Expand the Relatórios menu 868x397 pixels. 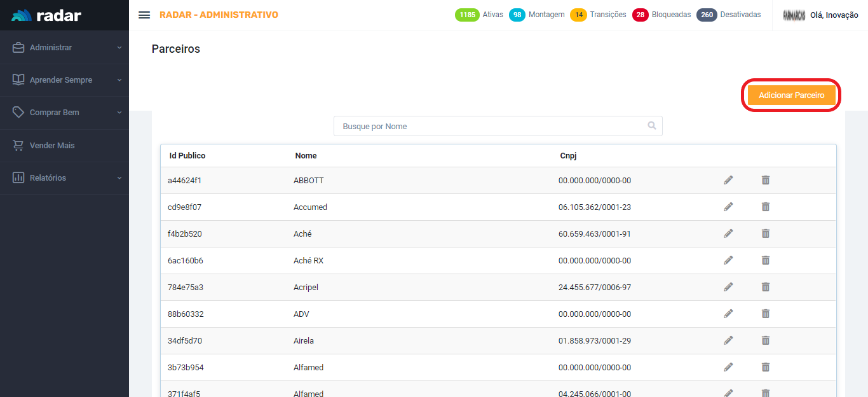point(64,178)
